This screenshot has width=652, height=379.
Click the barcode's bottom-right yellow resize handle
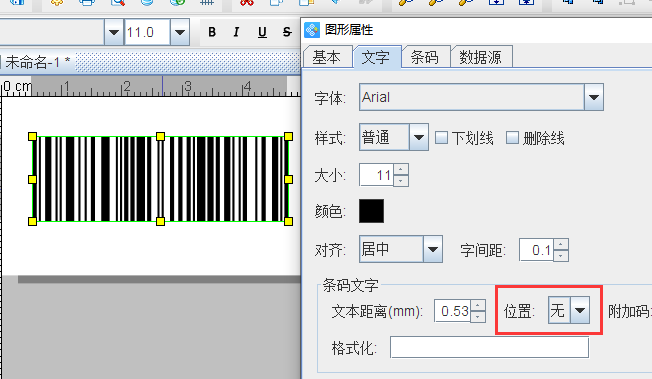point(289,221)
